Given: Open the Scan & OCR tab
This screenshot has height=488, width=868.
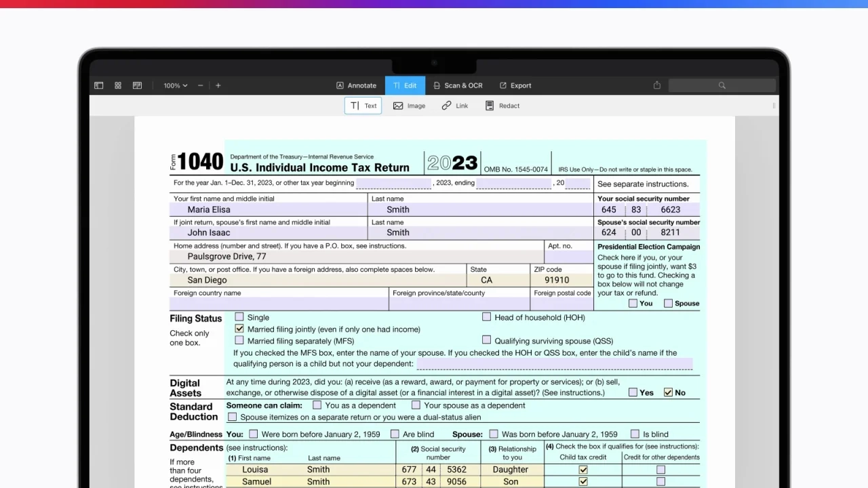Looking at the screenshot, I should coord(458,85).
